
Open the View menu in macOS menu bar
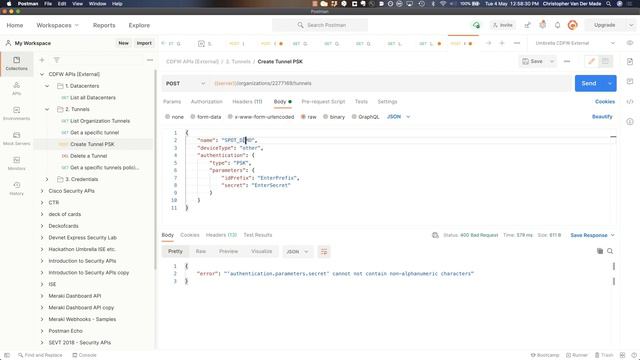point(77,4)
